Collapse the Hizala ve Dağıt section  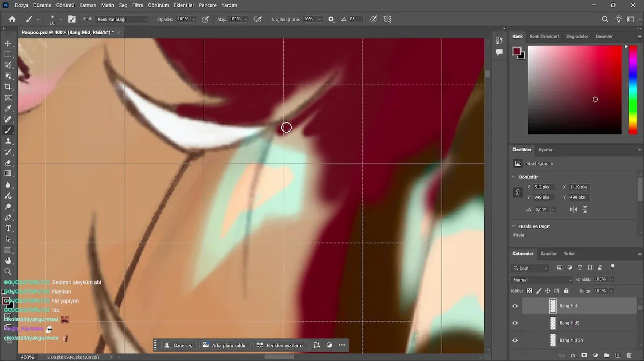513,226
